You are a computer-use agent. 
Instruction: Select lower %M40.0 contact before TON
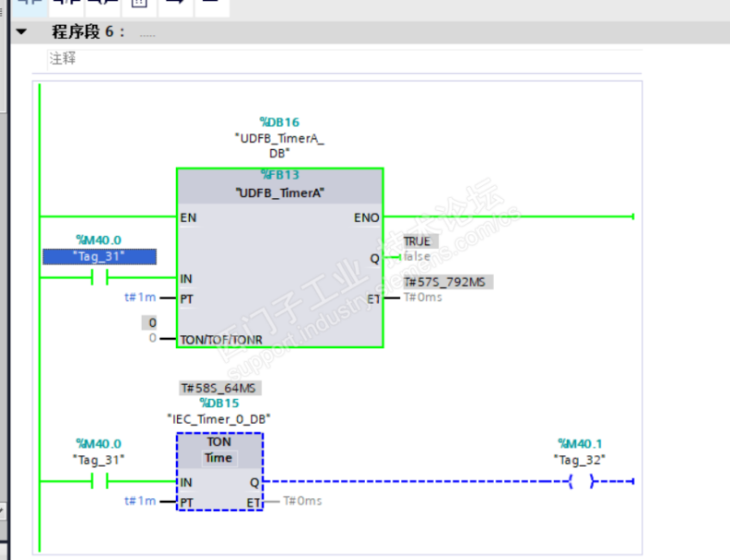(x=100, y=481)
